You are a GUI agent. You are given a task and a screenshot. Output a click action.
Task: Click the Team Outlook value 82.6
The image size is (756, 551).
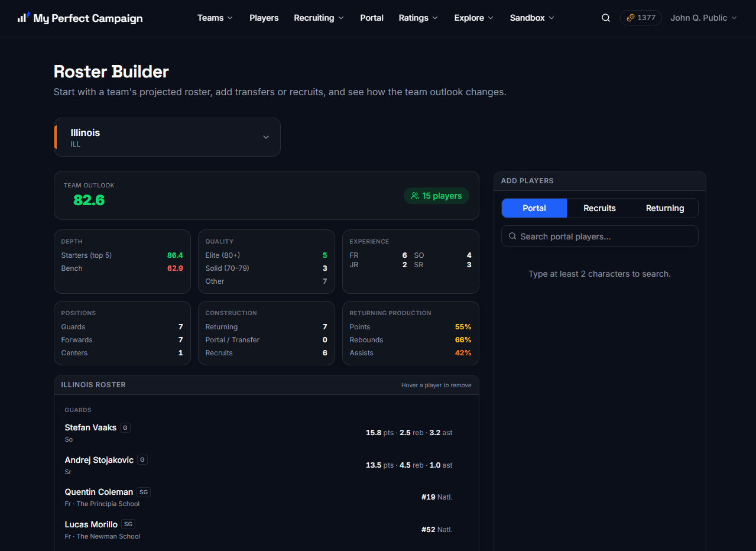(89, 200)
